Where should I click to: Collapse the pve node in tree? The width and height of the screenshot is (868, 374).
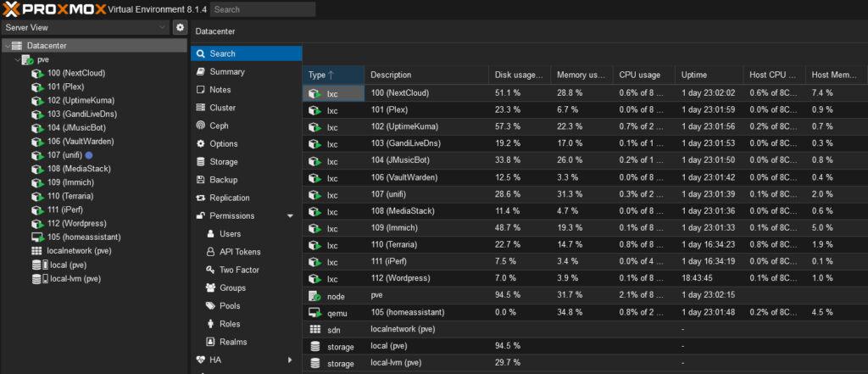(x=18, y=60)
